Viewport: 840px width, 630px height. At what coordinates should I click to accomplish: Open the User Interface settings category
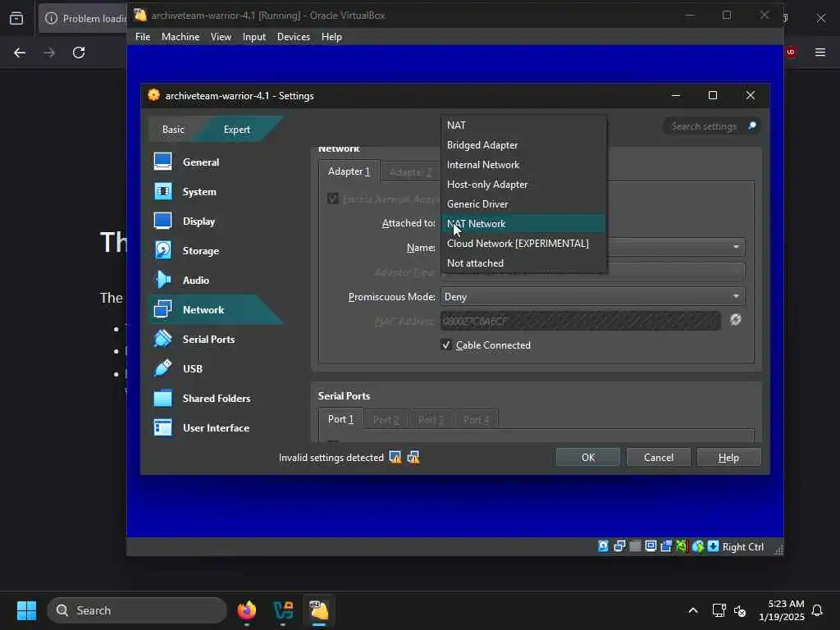click(216, 427)
